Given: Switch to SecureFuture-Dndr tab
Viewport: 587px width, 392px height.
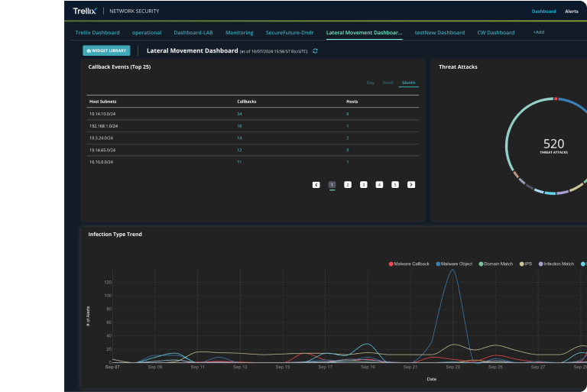Looking at the screenshot, I should 290,33.
